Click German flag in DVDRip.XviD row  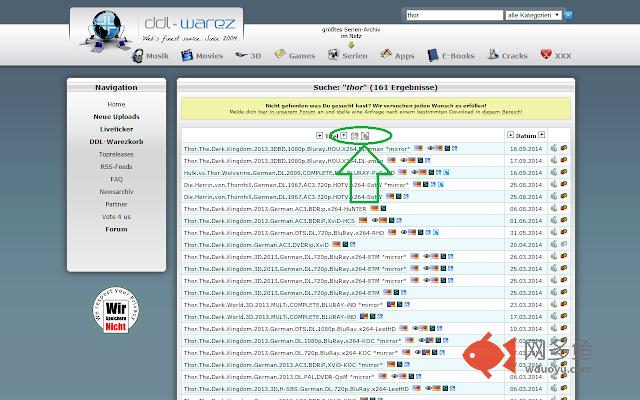click(336, 244)
